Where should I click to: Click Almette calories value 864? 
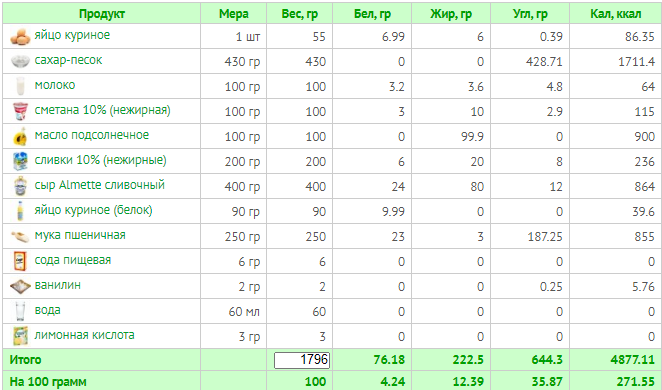[x=644, y=187]
